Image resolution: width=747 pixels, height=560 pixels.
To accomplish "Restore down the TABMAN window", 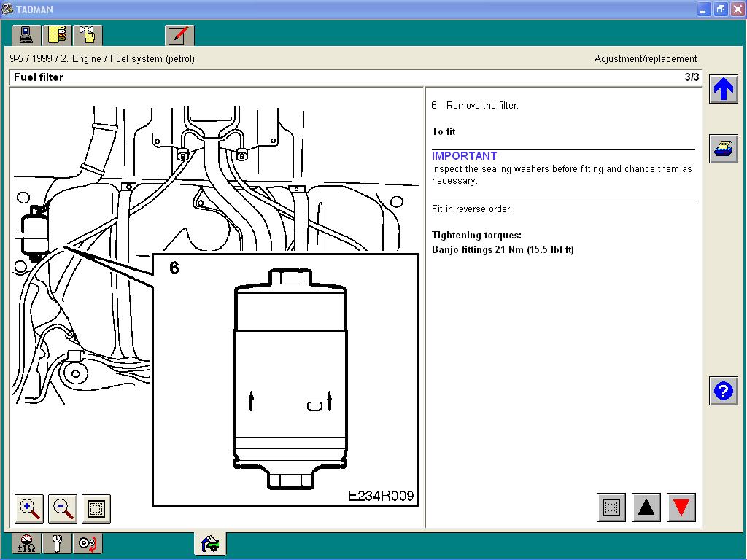I will (x=720, y=9).
